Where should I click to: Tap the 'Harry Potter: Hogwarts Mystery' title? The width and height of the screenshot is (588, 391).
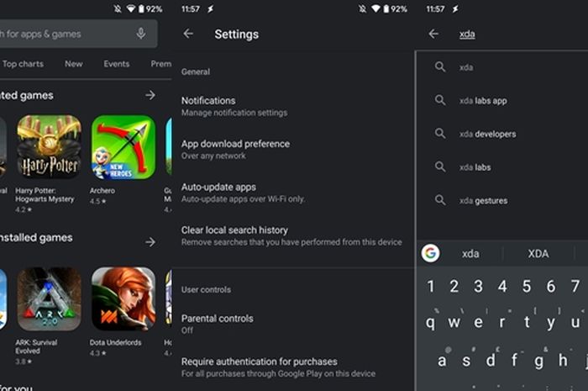tap(45, 195)
